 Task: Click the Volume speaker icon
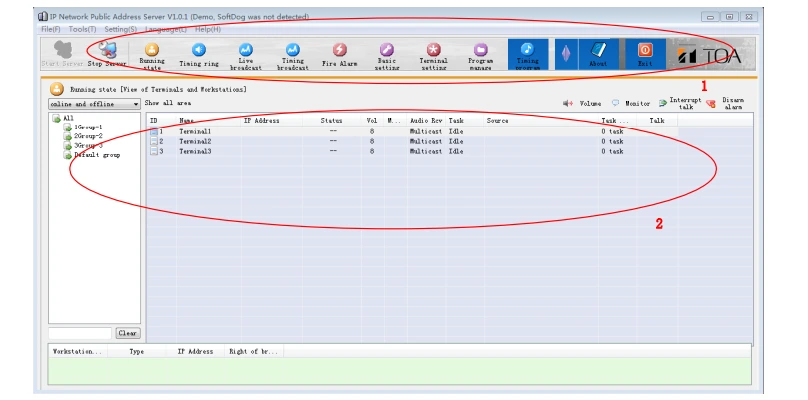pos(568,104)
